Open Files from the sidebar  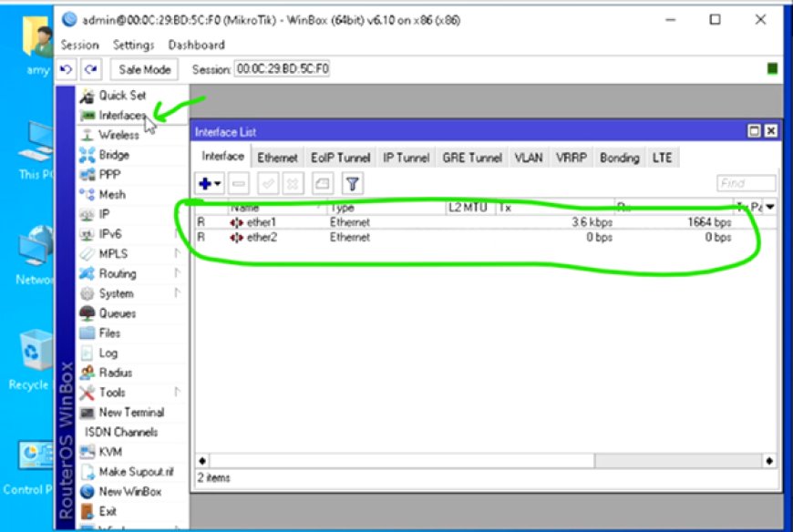[109, 332]
